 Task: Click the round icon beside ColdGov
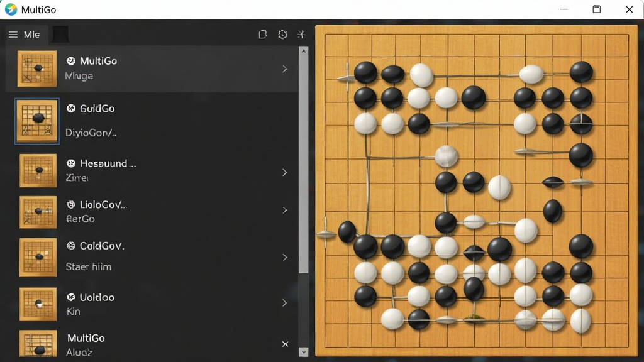tap(71, 246)
